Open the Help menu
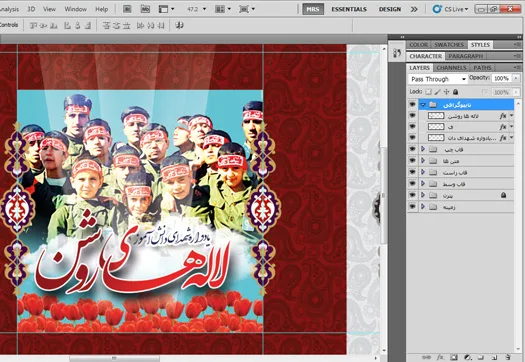The width and height of the screenshot is (525, 362). click(101, 9)
